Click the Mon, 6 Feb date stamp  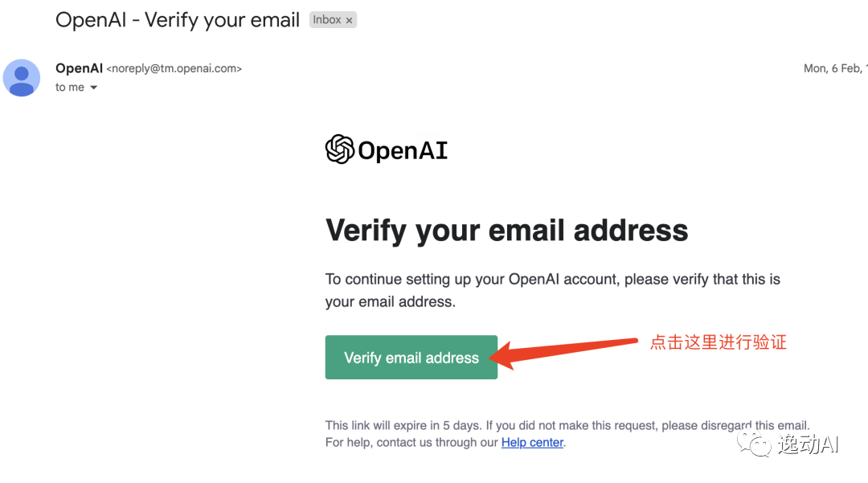click(x=835, y=68)
